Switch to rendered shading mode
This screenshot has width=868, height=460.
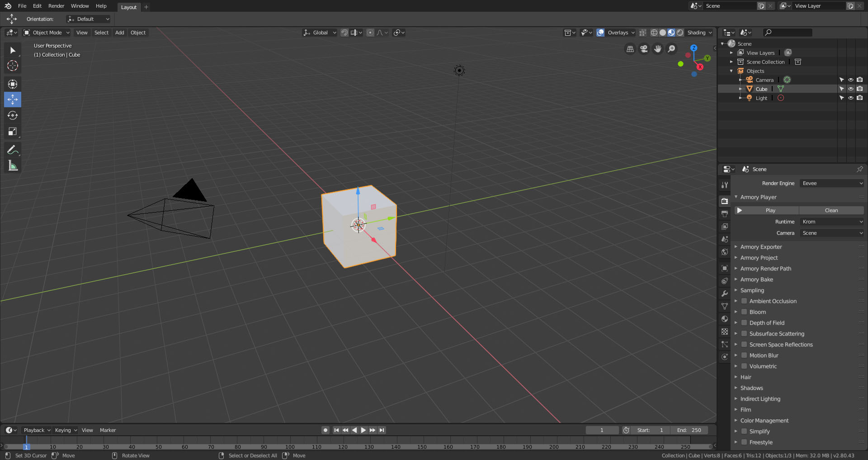680,33
